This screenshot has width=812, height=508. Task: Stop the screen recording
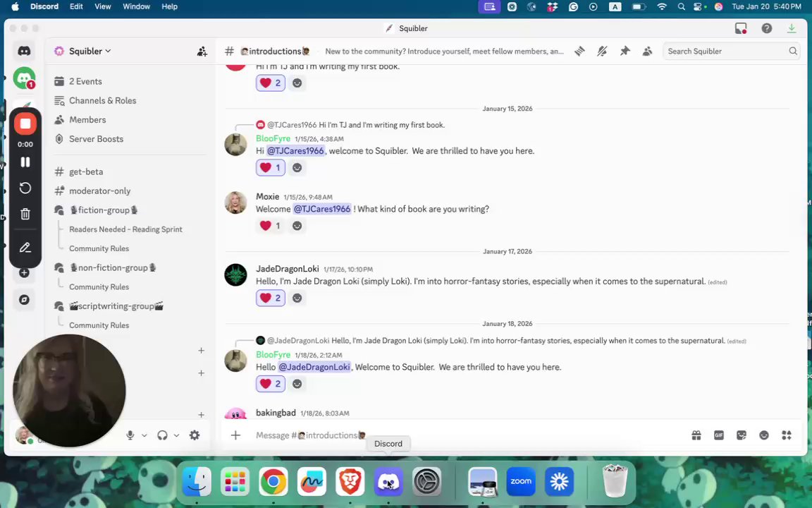click(25, 124)
